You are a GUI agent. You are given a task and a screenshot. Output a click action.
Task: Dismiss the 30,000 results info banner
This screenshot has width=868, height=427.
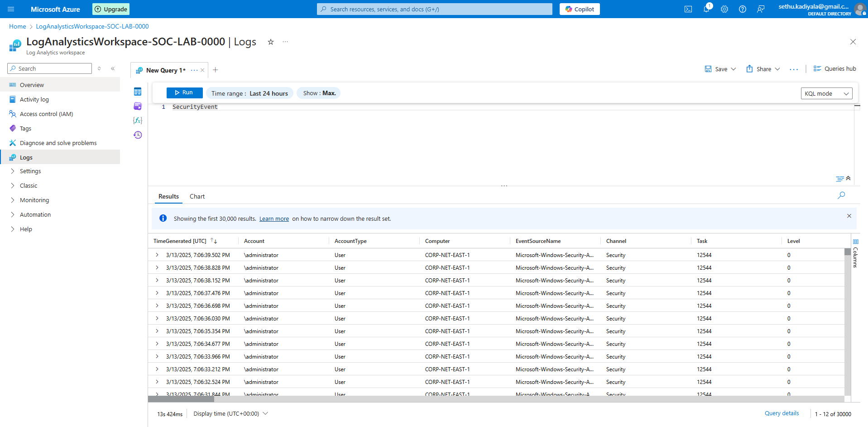click(849, 216)
